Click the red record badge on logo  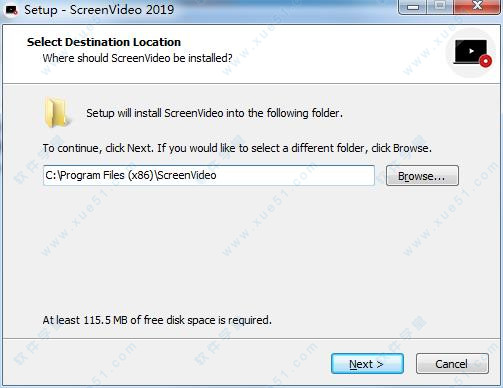485,61
